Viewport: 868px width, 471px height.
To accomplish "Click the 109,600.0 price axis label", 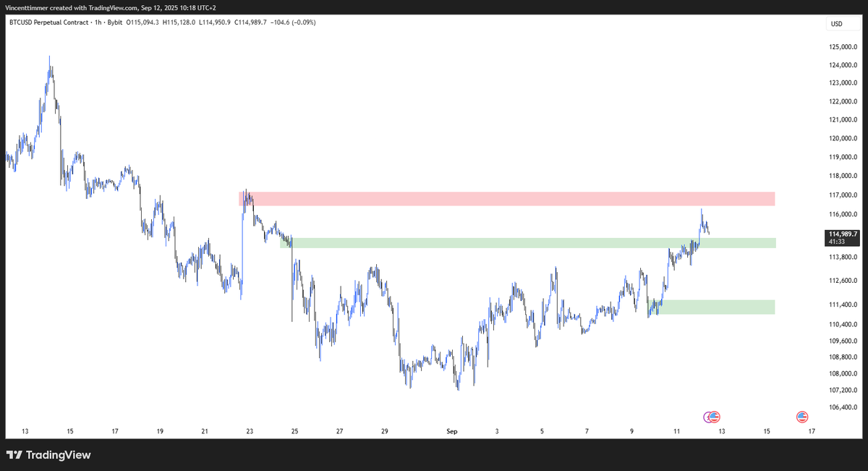I will [x=844, y=341].
